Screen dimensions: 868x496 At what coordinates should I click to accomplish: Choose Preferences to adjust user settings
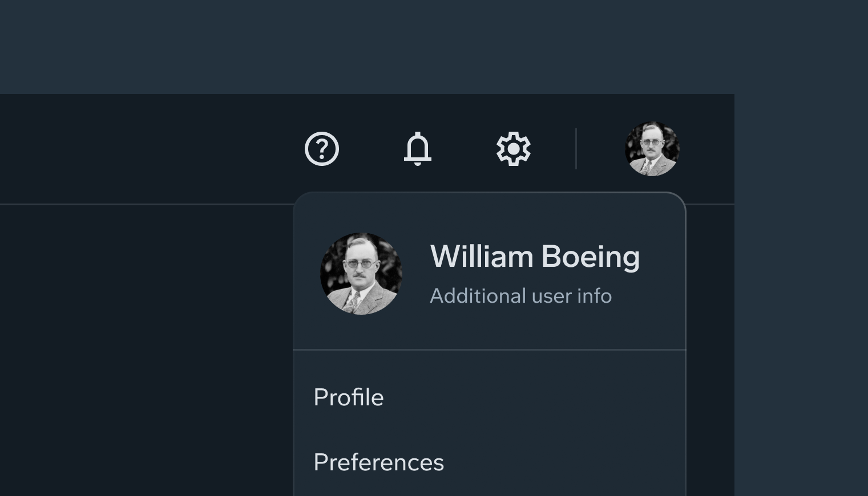[x=378, y=462]
